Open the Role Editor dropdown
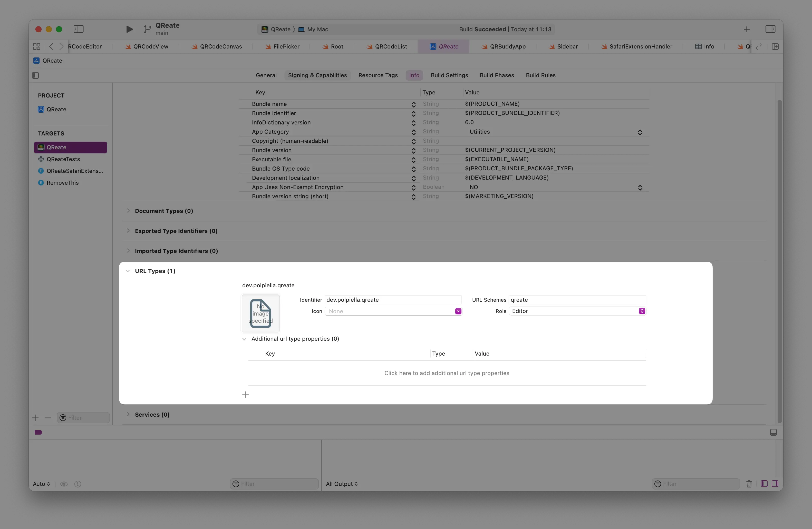This screenshot has height=529, width=812. pos(577,311)
